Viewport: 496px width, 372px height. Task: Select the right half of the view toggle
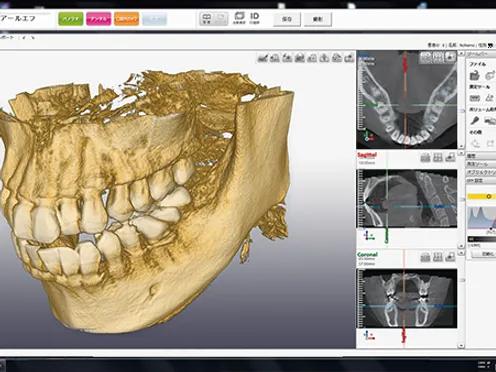[x=221, y=19]
